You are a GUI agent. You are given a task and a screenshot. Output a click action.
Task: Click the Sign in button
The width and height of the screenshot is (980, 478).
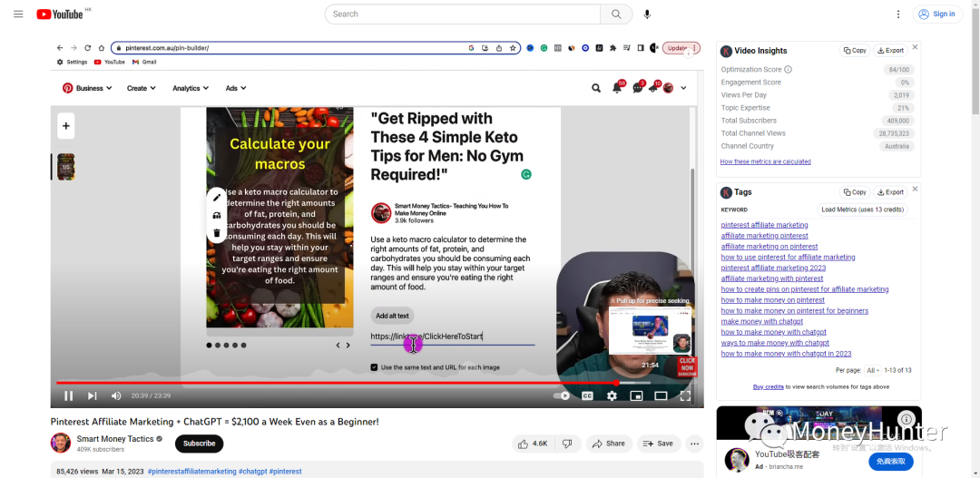click(937, 14)
